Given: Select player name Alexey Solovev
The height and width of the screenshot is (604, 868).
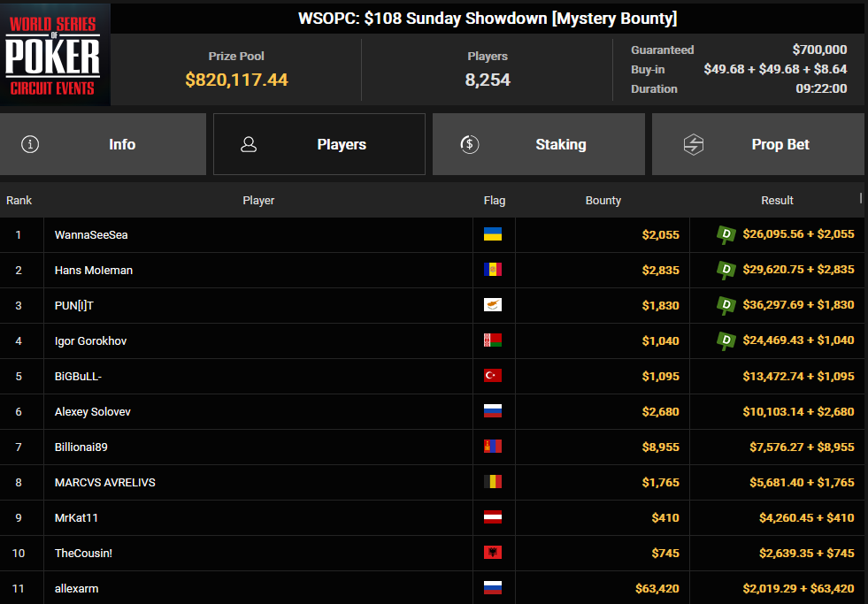Looking at the screenshot, I should [92, 411].
